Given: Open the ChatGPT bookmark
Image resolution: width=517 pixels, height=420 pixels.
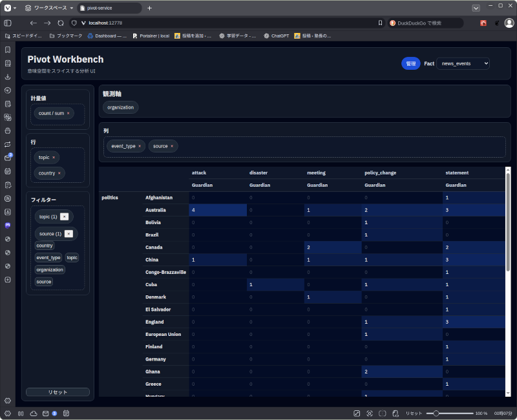Looking at the screenshot, I should click(276, 36).
